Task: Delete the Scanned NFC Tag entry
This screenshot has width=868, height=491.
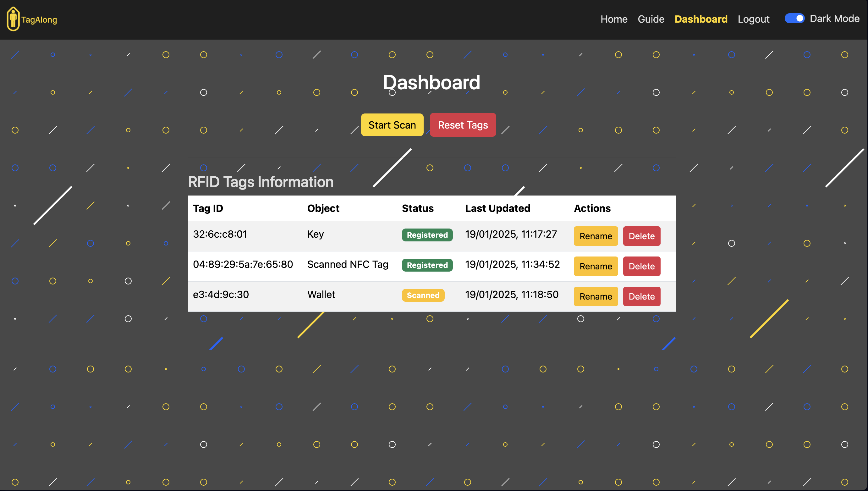Action: point(641,266)
